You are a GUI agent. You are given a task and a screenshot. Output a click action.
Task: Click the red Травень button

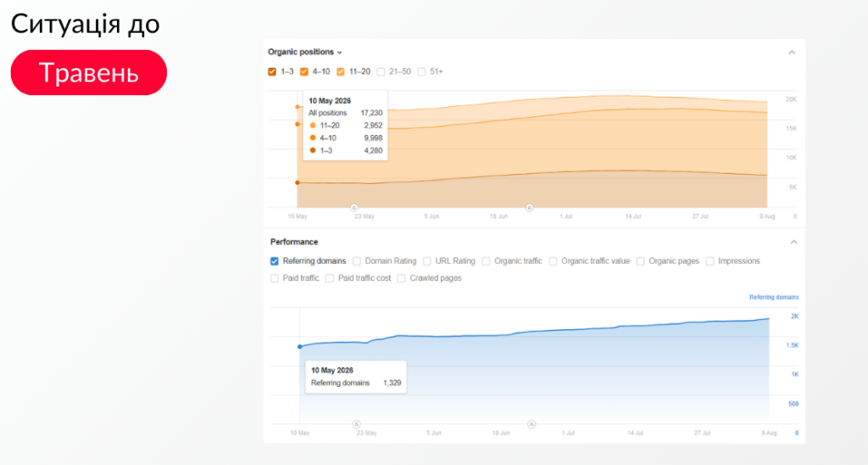pos(88,73)
